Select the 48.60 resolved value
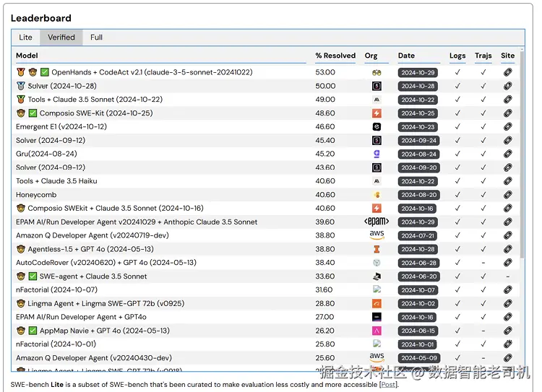Viewport: 542px width, 392px height. coord(325,113)
